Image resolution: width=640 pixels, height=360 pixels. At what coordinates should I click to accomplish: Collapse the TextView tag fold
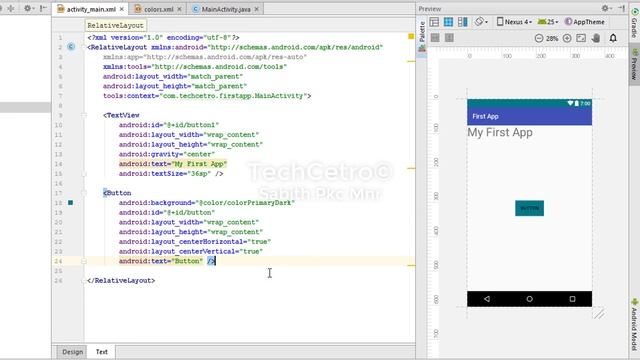84,115
